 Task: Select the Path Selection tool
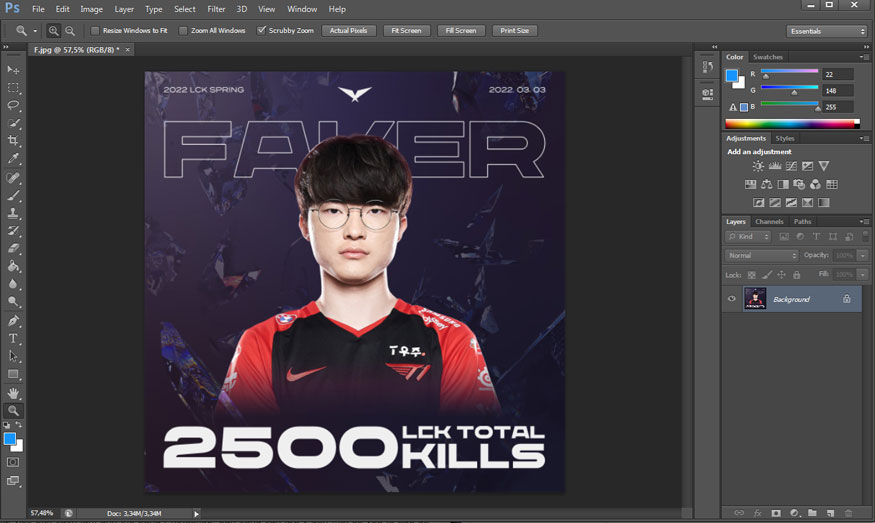(x=13, y=356)
